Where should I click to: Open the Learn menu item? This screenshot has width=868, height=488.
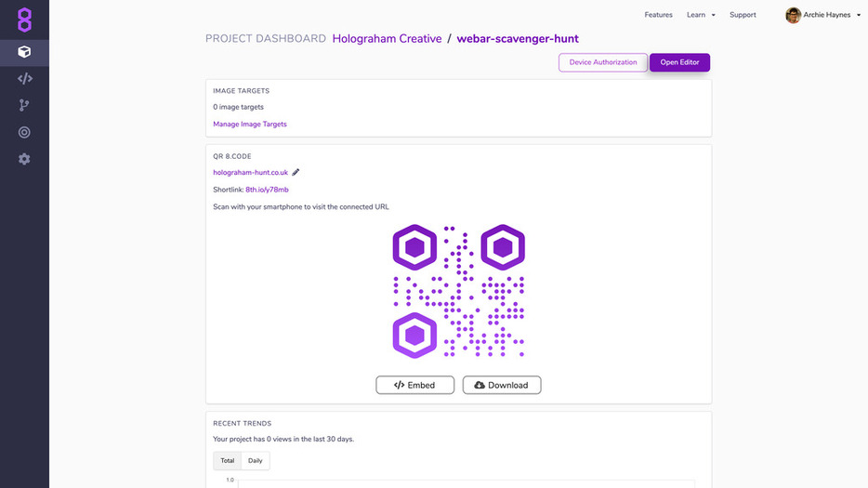(696, 15)
